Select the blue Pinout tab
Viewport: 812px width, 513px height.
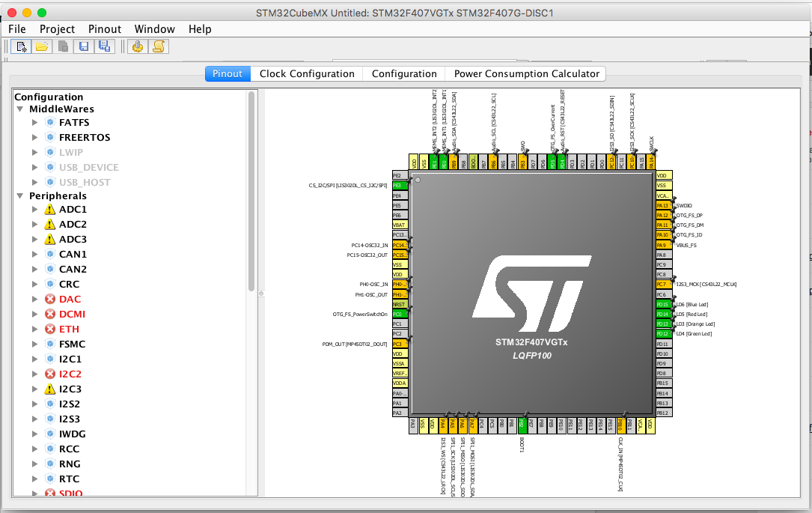228,73
